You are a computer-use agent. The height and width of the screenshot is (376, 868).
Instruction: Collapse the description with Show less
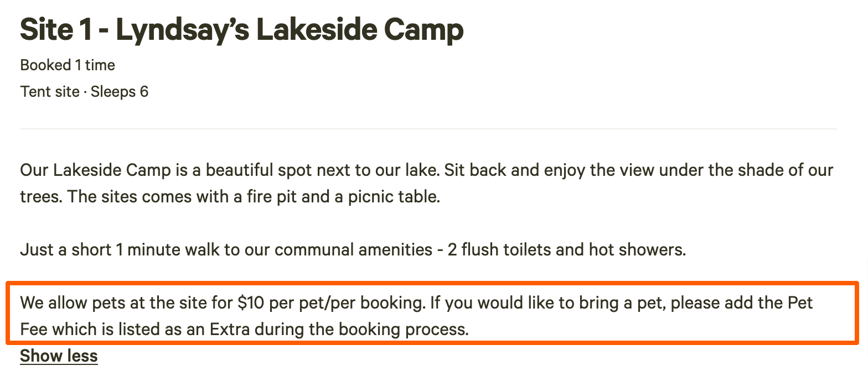pos(59,356)
